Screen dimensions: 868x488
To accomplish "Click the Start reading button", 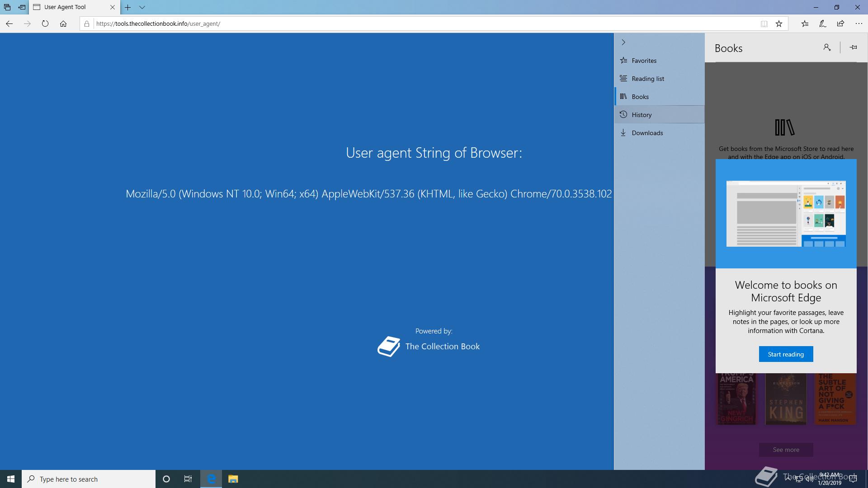I will click(x=786, y=354).
